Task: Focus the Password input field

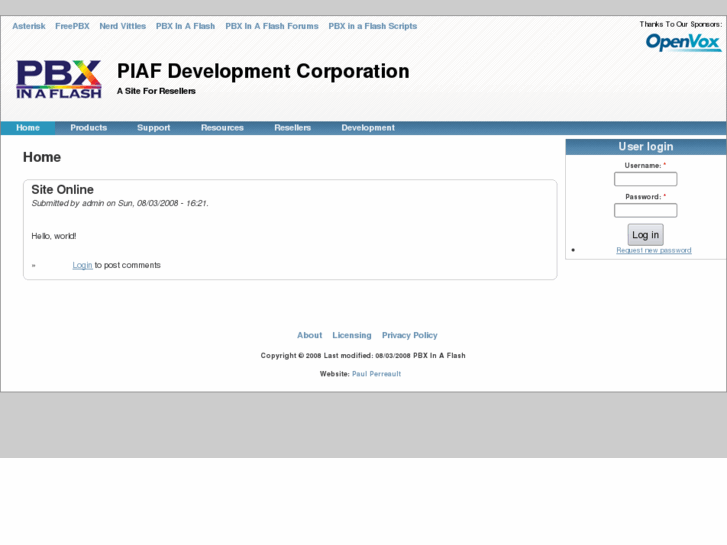Action: pyautogui.click(x=645, y=211)
